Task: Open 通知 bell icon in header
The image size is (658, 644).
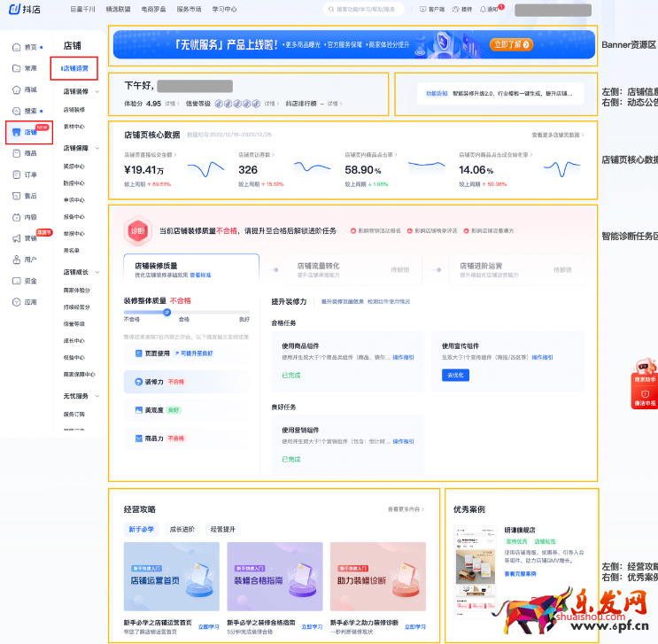Action: point(483,9)
